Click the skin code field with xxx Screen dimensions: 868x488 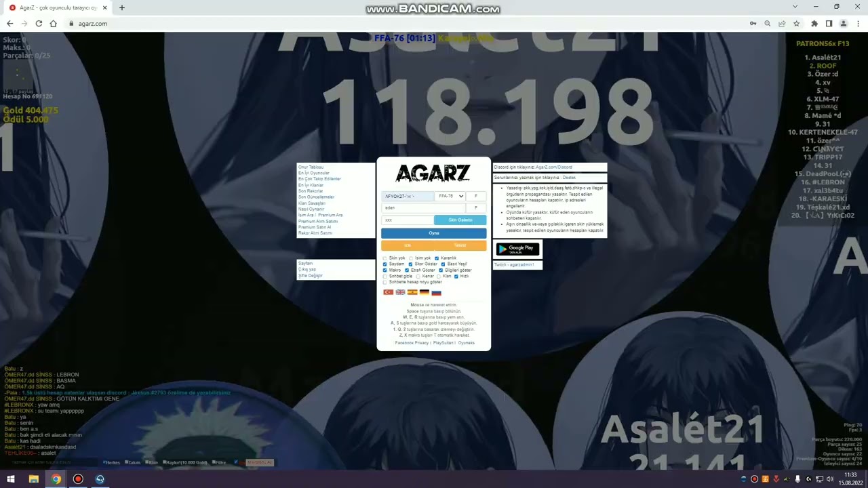point(408,220)
